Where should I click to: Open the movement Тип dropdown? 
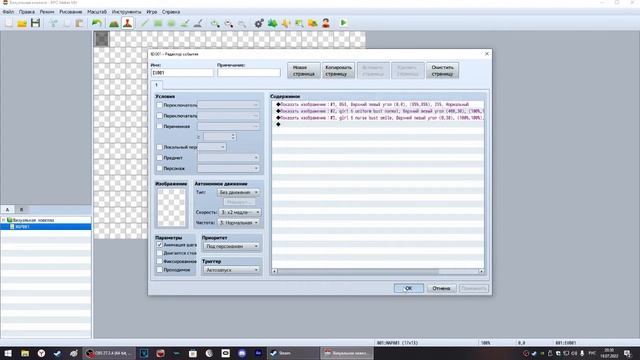click(x=238, y=192)
